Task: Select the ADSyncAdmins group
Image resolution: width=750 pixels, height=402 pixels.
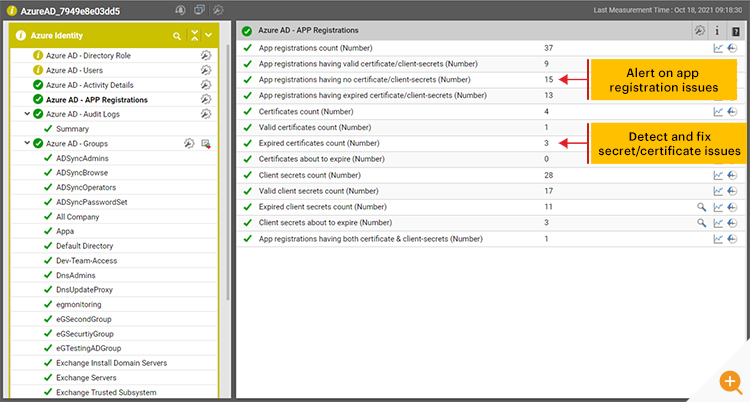Action: [x=82, y=158]
